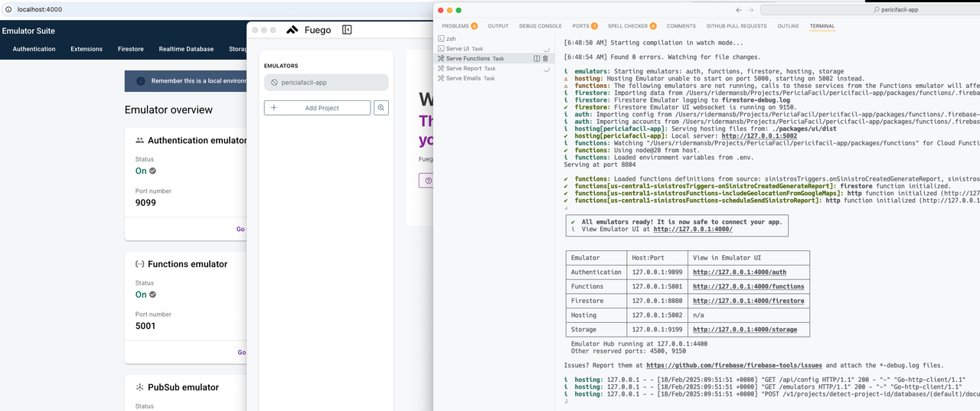980x411 pixels.
Task: Click the Authentication emulator people icon
Action: click(140, 141)
